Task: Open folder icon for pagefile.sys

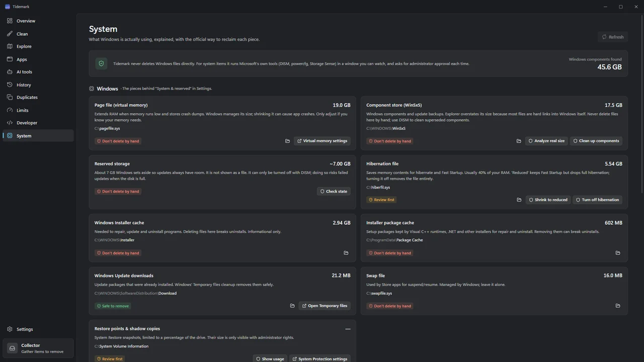Action: (x=287, y=141)
